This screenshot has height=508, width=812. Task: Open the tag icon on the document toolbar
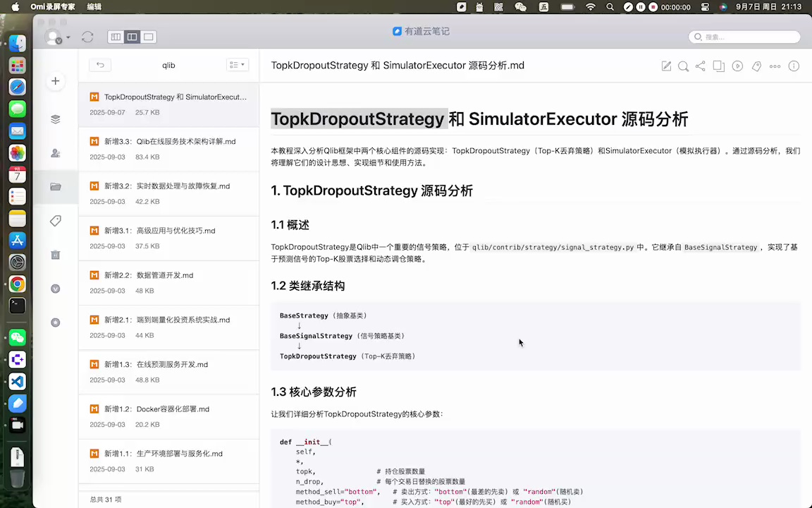coord(756,66)
